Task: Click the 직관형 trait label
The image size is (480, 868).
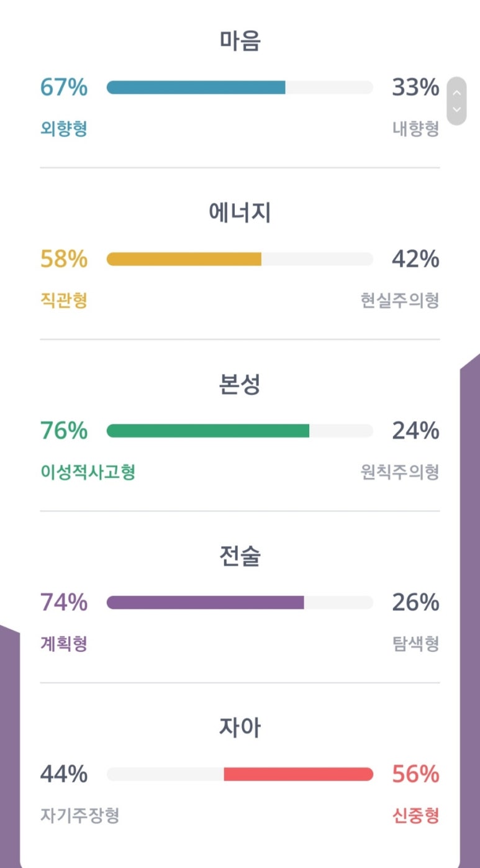Action: [x=63, y=300]
